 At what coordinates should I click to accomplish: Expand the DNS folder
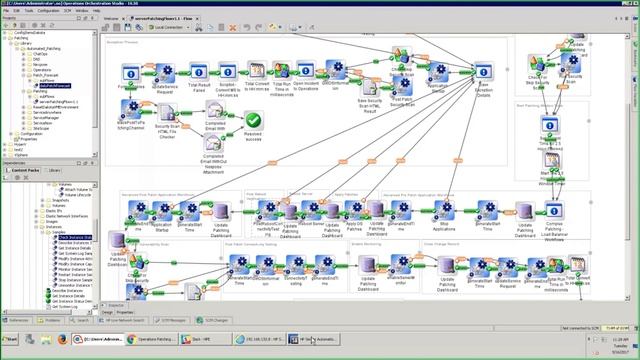(x=23, y=59)
